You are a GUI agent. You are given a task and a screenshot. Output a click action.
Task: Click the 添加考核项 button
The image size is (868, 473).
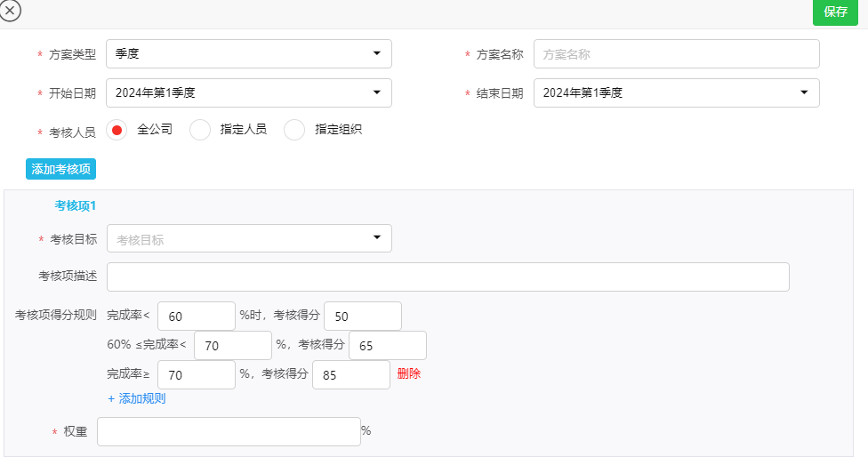tap(60, 169)
